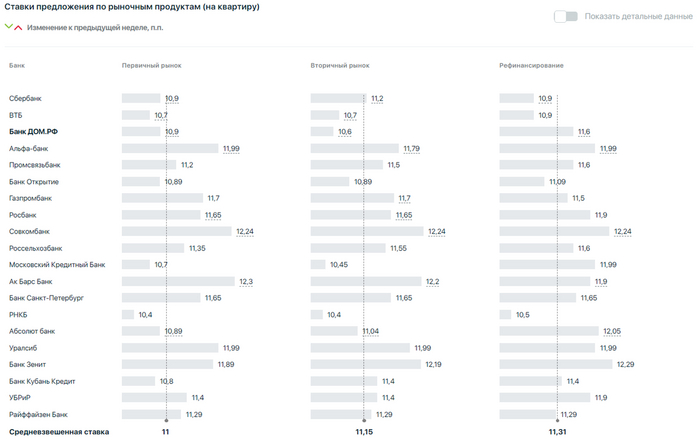
Task: Click the red up-arrow legend icon
Action: pos(18,27)
